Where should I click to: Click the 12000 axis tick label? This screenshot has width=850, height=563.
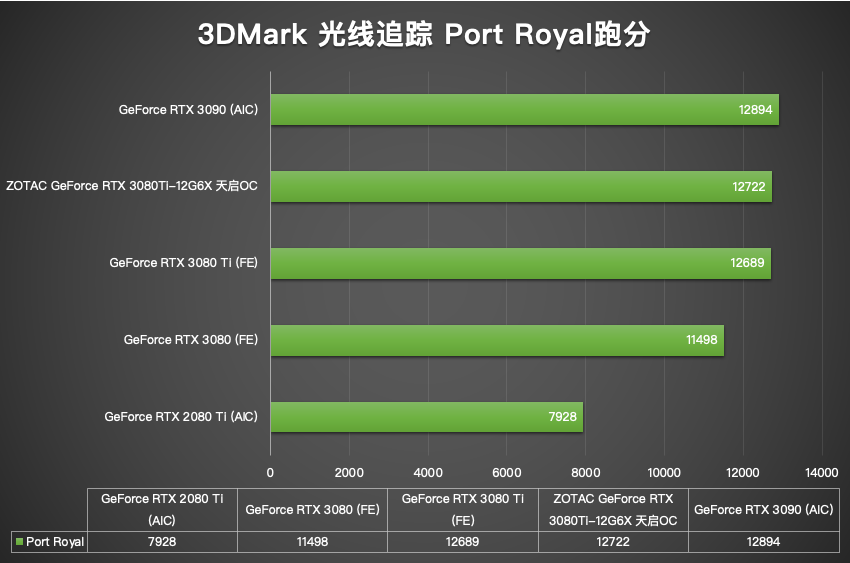click(743, 473)
